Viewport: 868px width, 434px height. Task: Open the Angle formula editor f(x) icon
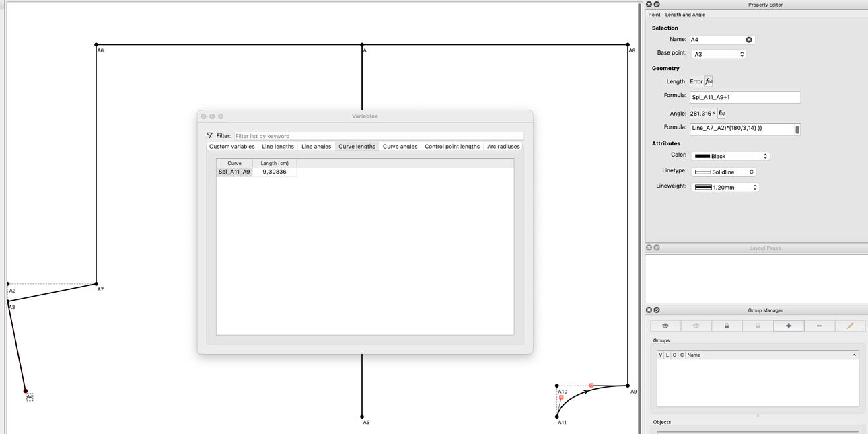(721, 113)
